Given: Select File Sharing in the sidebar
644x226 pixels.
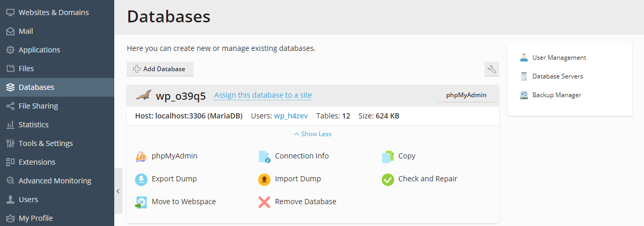Looking at the screenshot, I should (x=38, y=106).
